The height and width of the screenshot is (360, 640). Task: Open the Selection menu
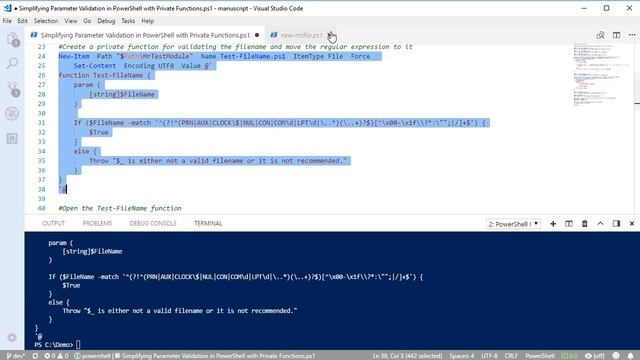tap(46, 21)
